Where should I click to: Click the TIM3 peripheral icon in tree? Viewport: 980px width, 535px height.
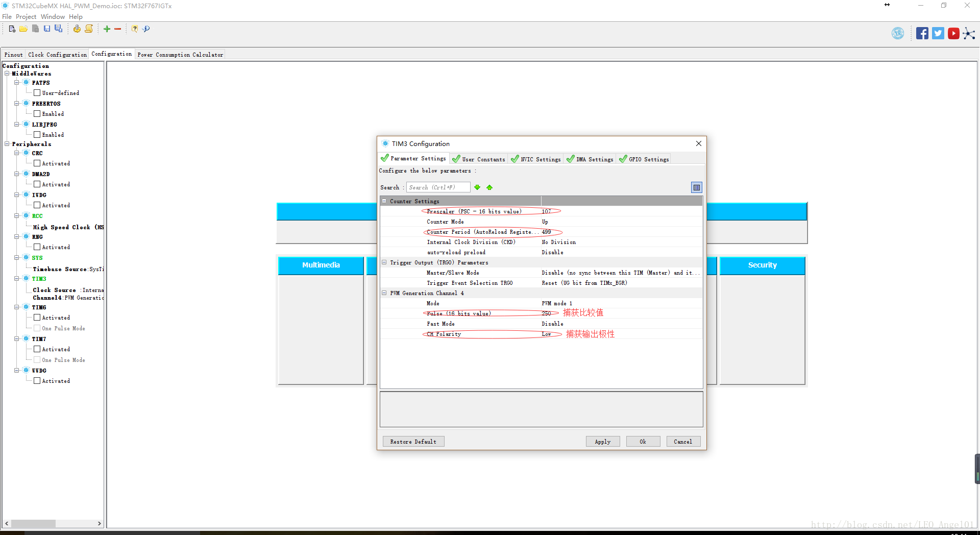point(26,278)
